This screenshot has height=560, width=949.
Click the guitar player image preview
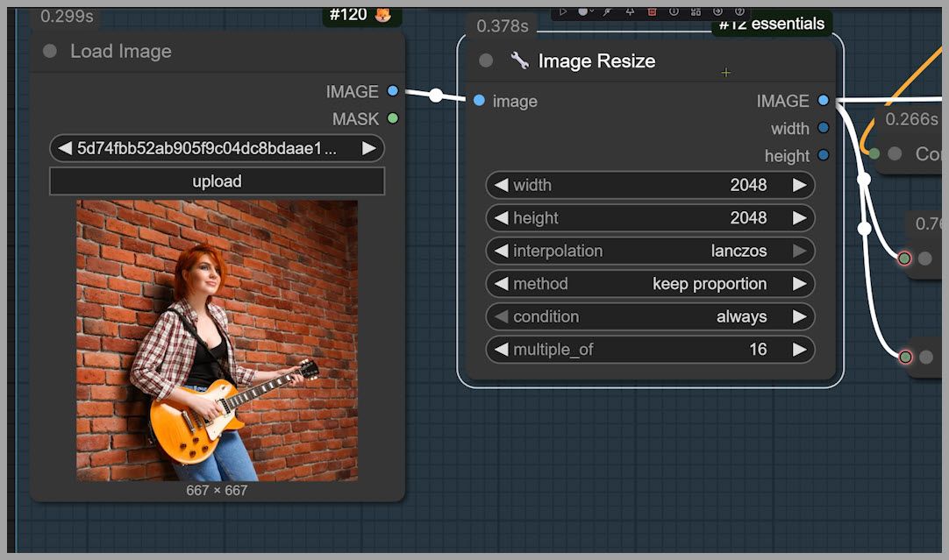pyautogui.click(x=217, y=340)
